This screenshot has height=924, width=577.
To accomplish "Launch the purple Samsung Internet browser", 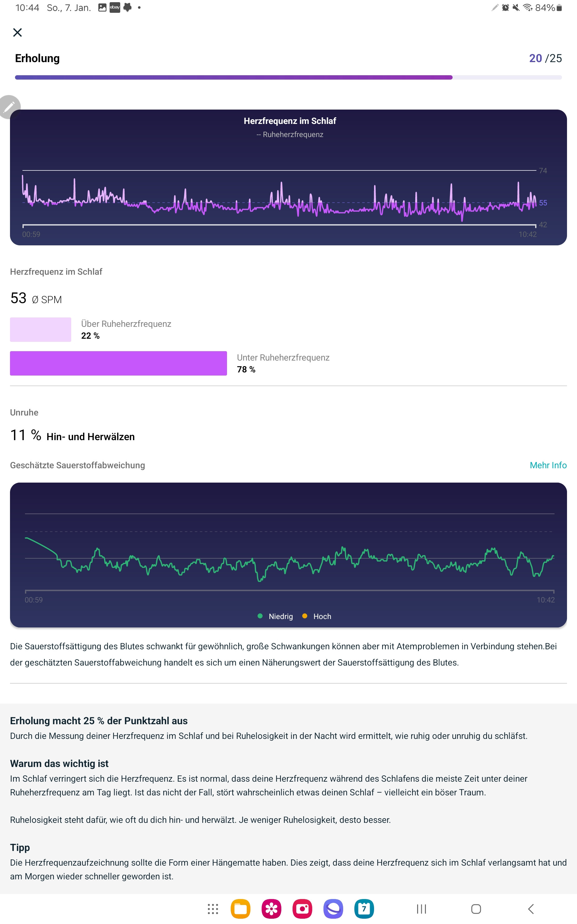I will 333,909.
